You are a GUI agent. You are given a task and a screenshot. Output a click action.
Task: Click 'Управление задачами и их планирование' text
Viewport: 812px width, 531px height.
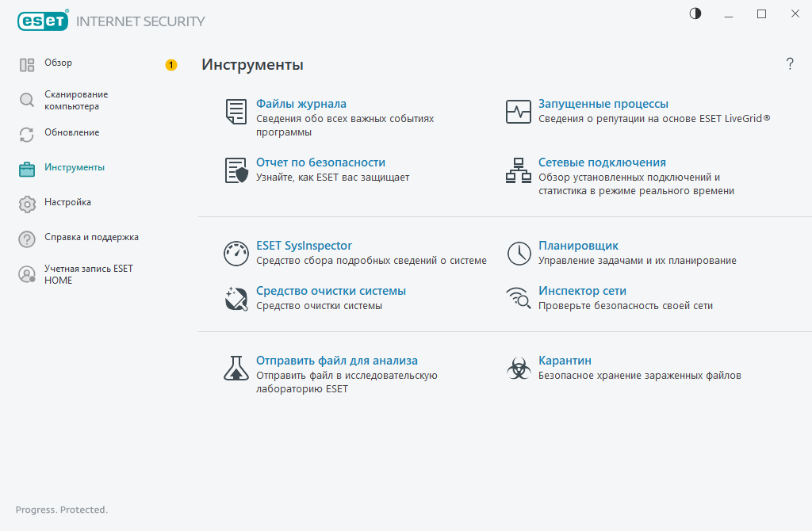point(638,261)
